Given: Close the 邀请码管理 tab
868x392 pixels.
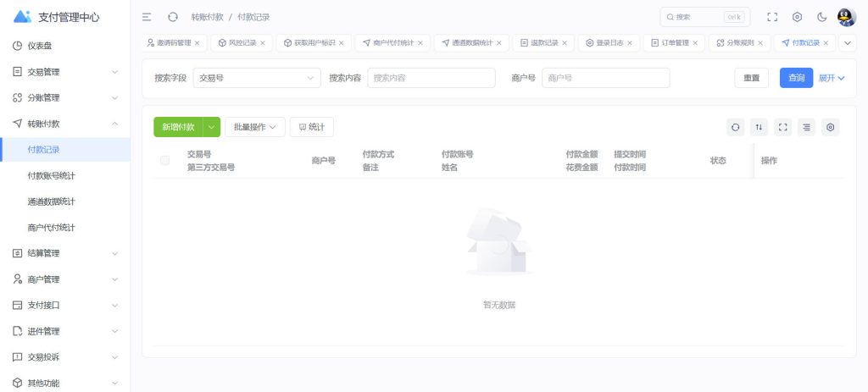Looking at the screenshot, I should 197,43.
